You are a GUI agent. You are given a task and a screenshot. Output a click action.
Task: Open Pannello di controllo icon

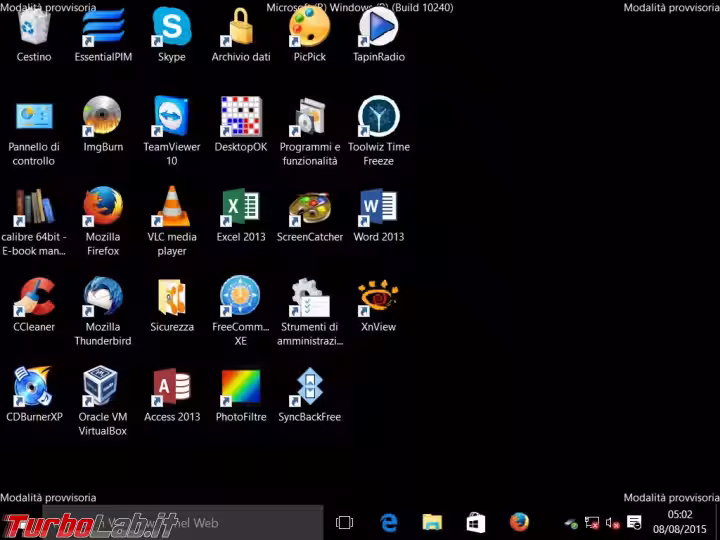pyautogui.click(x=34, y=117)
